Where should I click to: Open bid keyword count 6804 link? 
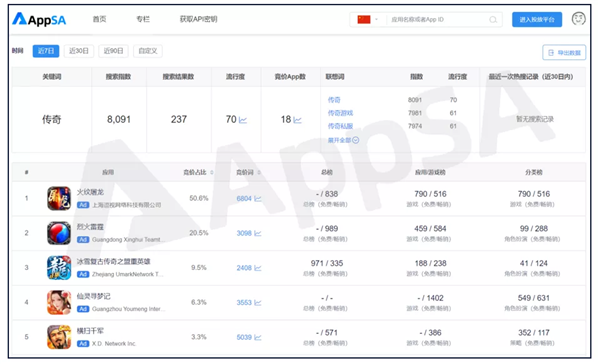pyautogui.click(x=244, y=199)
